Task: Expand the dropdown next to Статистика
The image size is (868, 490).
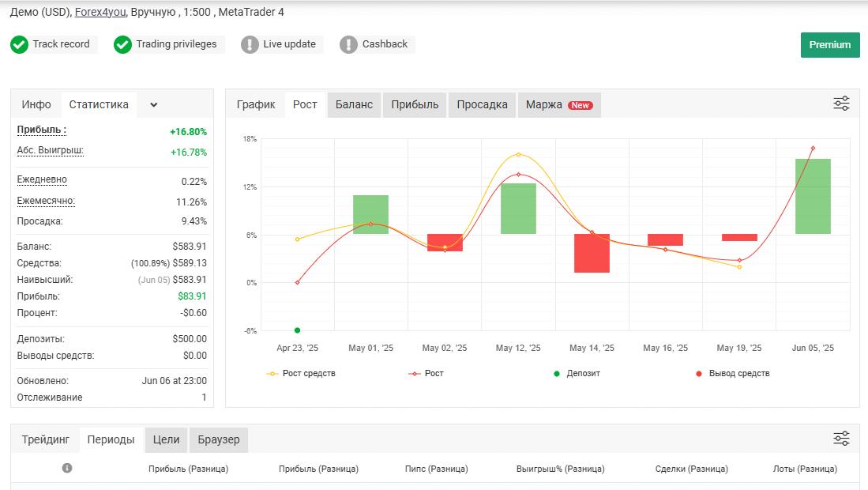Action: coord(154,104)
